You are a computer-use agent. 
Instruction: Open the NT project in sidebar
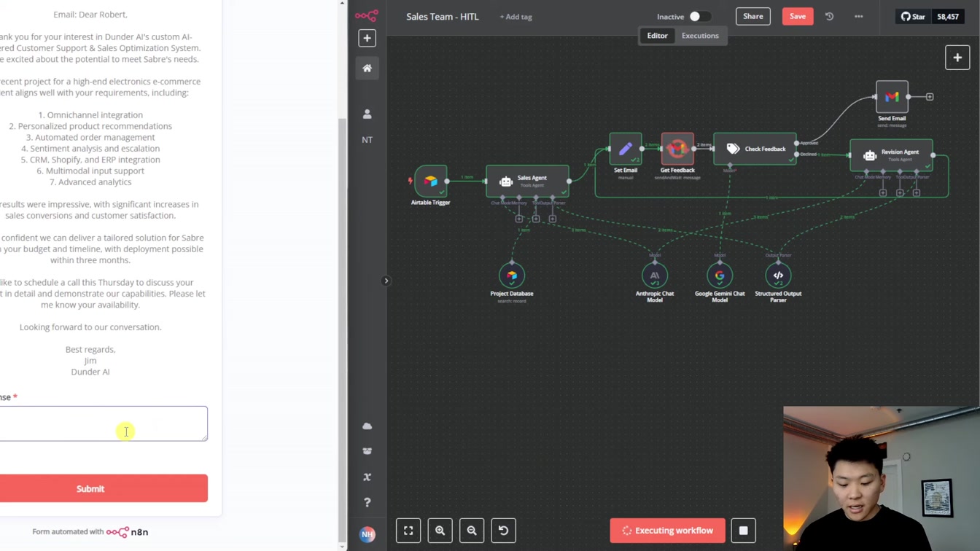[367, 140]
